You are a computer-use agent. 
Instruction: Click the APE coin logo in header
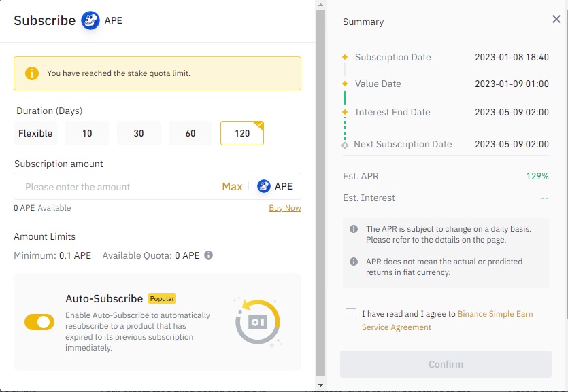coord(90,20)
